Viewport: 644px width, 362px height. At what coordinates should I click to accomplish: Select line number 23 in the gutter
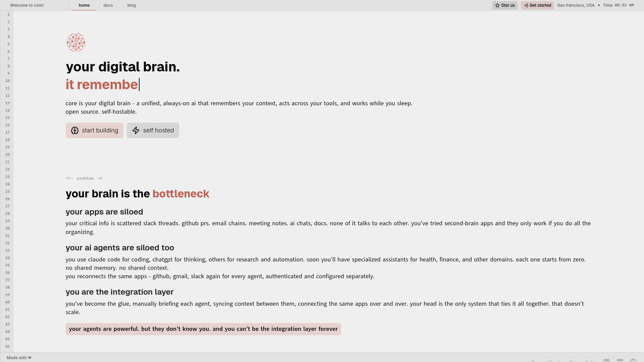(7, 177)
